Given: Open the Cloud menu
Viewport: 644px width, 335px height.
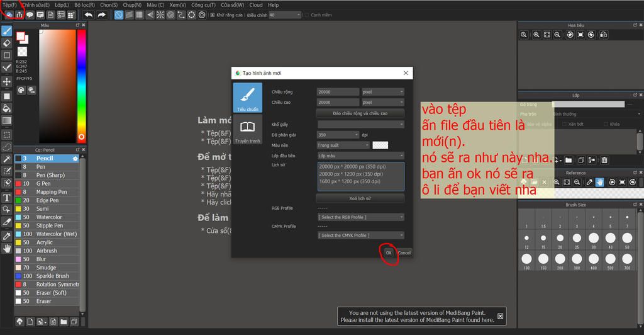Looking at the screenshot, I should click(x=256, y=5).
